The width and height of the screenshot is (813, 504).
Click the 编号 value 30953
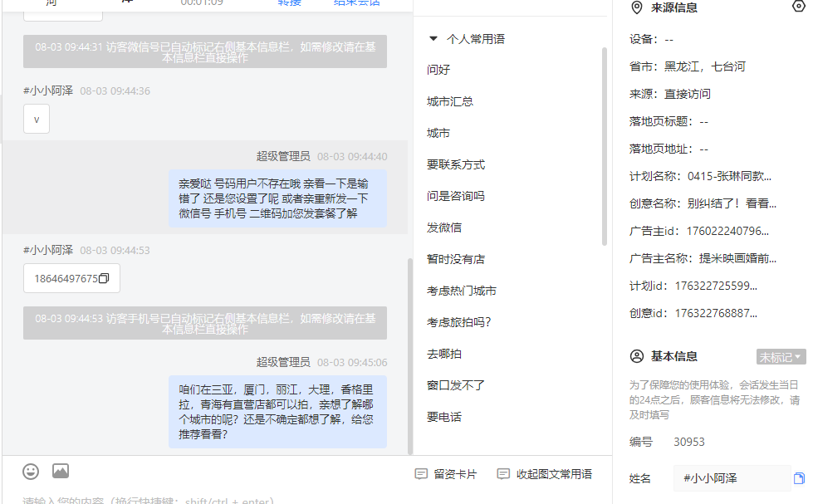coord(689,442)
